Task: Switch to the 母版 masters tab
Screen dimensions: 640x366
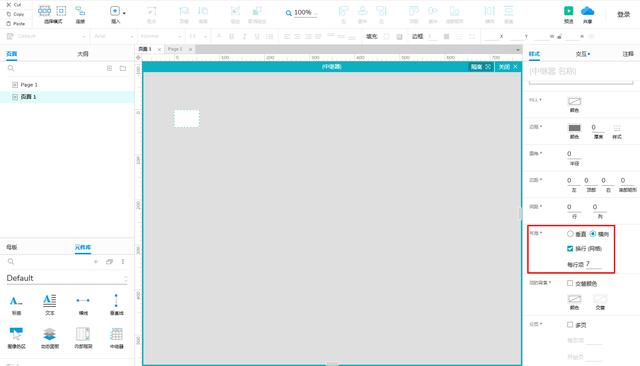Action: [12, 247]
